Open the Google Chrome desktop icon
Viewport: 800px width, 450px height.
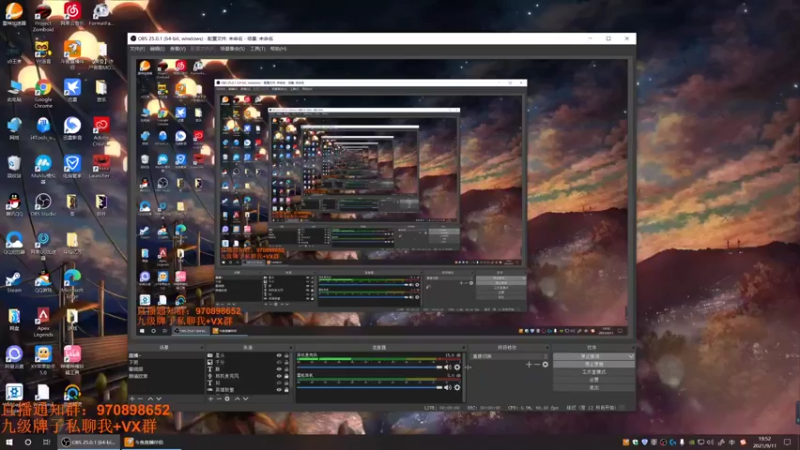pos(43,93)
